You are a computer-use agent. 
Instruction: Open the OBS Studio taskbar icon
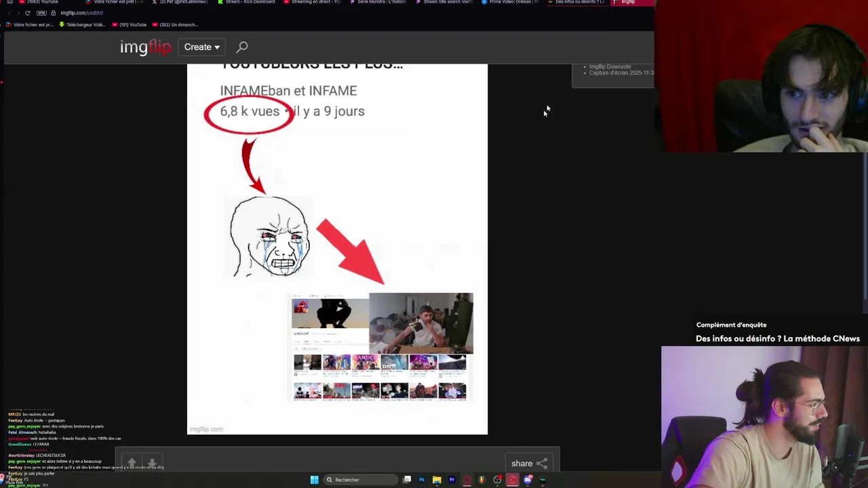click(497, 480)
